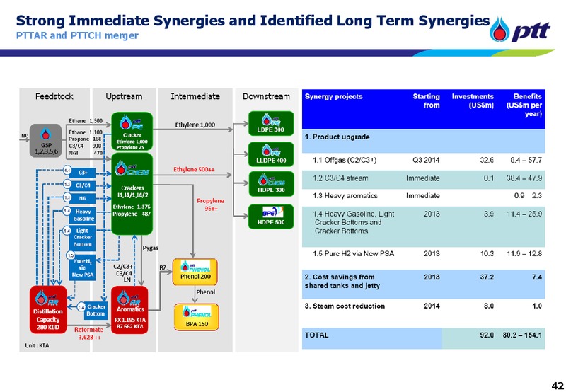Click the 80.2 – 154.1 total benefits cell
The image size is (566, 392).
(522, 335)
